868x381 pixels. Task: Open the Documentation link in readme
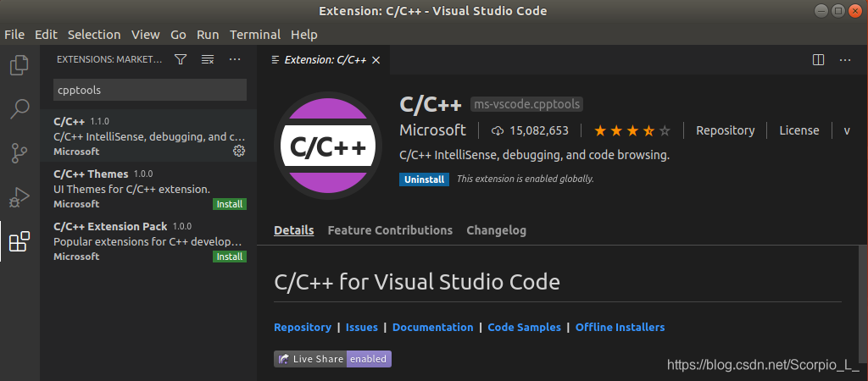(433, 328)
